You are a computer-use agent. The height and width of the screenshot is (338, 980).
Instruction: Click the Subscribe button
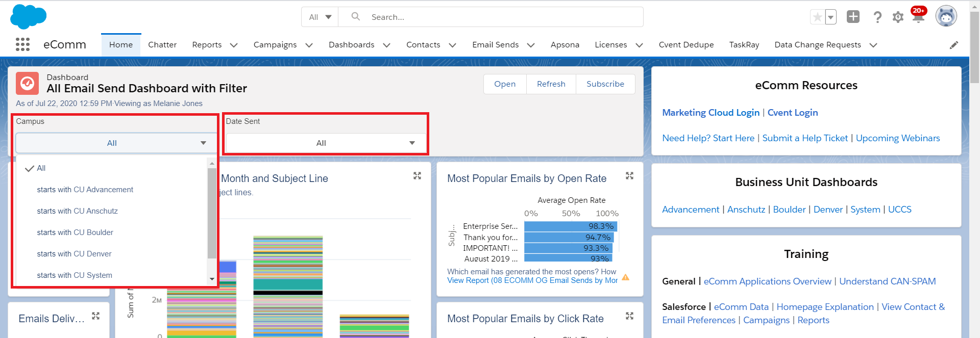click(605, 84)
